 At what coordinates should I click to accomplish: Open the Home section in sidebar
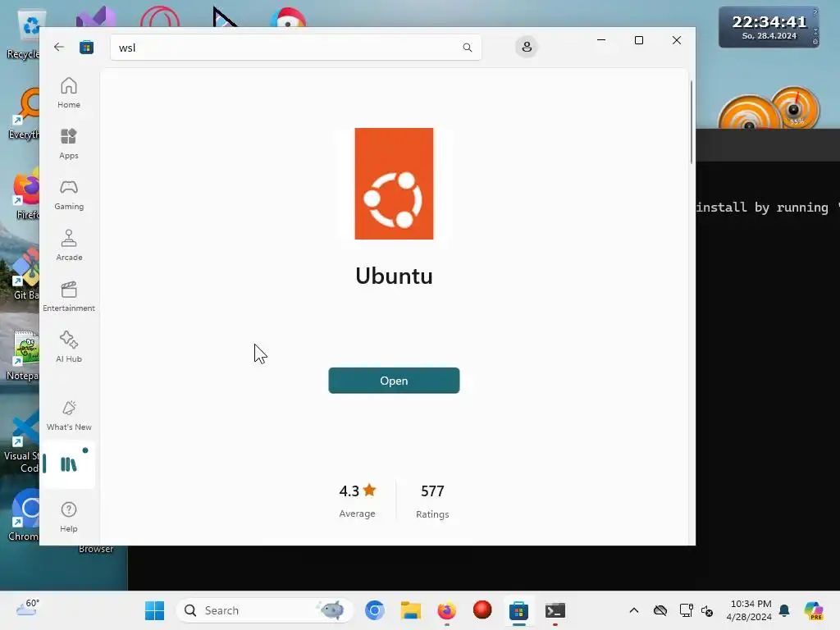(69, 93)
